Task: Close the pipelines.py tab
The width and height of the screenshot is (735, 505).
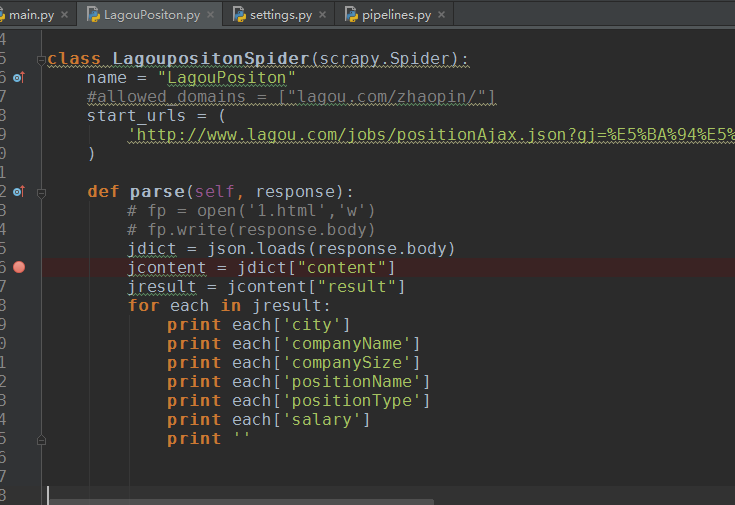Action: (x=442, y=15)
